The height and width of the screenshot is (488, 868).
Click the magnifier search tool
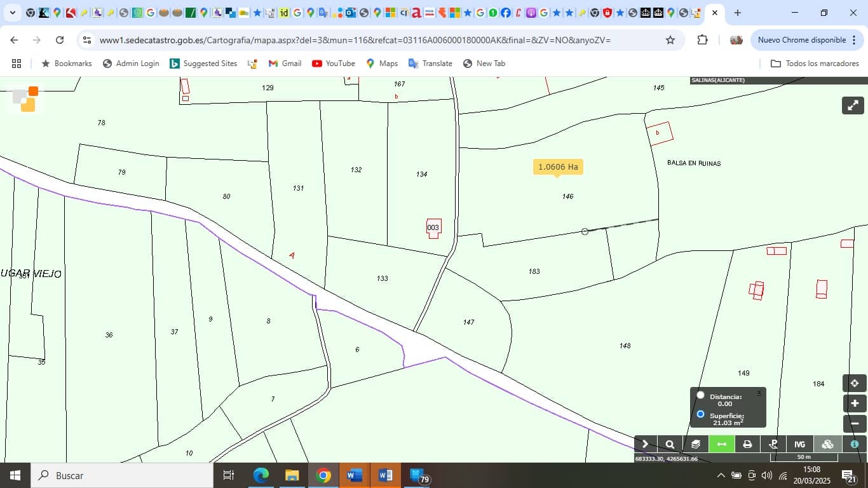pos(669,444)
